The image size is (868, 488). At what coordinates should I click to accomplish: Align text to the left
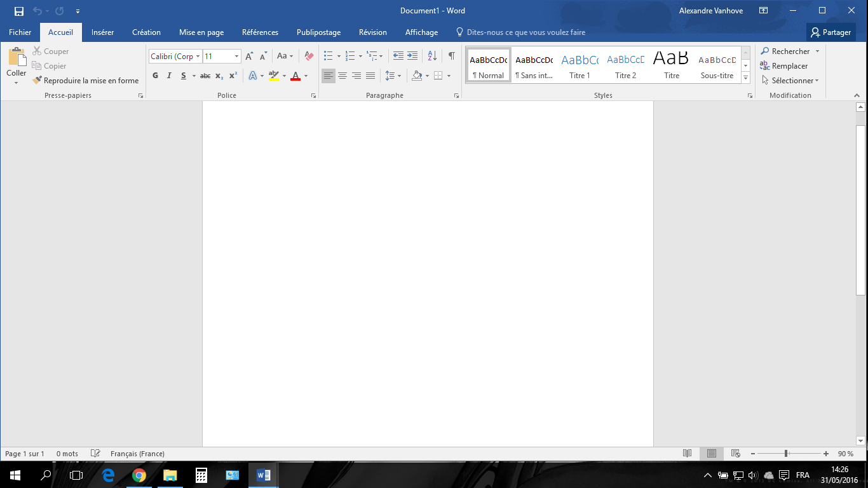[329, 76]
